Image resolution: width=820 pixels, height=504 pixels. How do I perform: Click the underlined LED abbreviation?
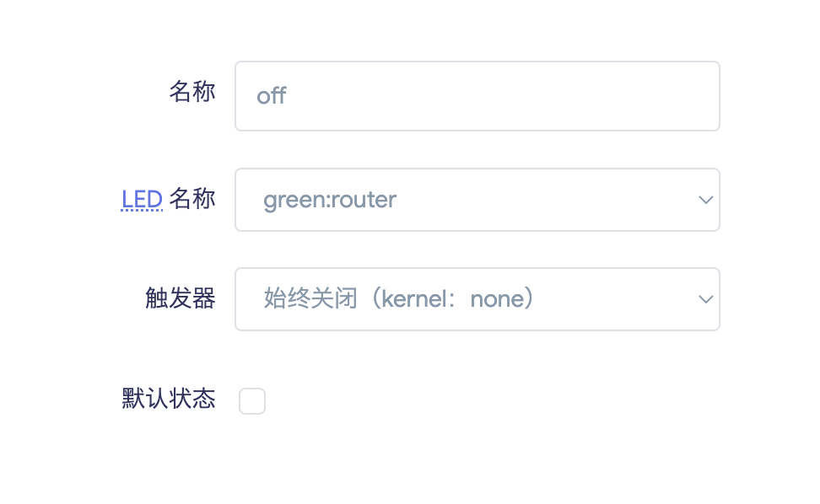click(x=142, y=200)
